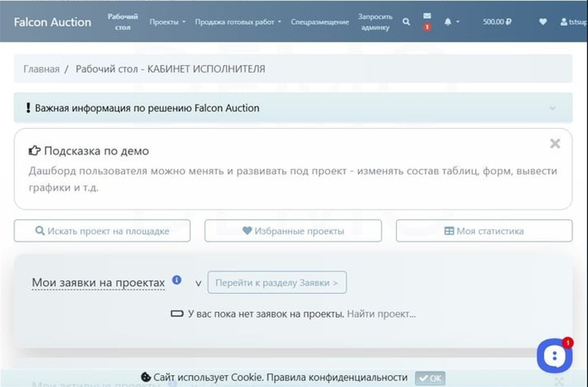
Task: Open Моя статистика button
Action: point(484,231)
